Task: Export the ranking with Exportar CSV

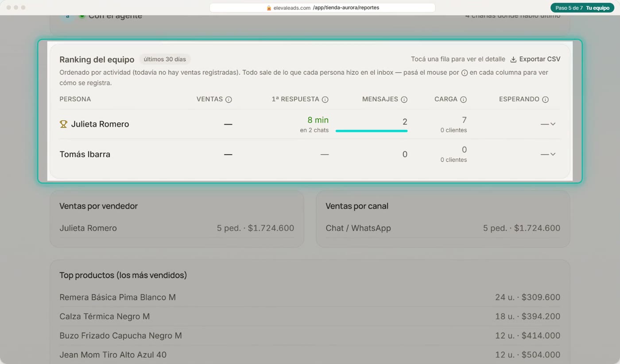Action: pos(535,59)
